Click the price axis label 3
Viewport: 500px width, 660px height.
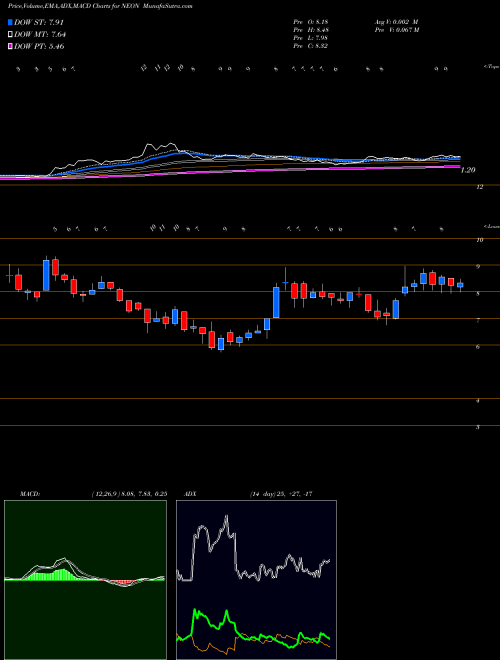coord(478,427)
